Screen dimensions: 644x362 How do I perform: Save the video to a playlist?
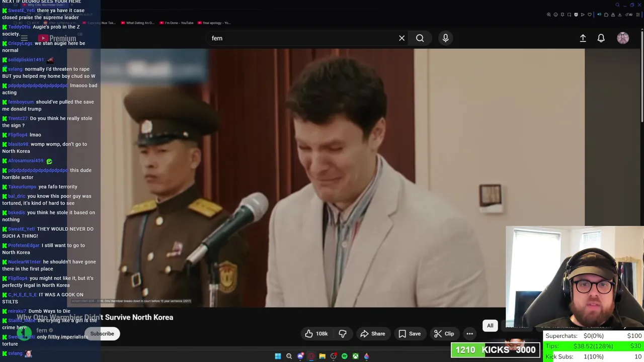point(410,334)
